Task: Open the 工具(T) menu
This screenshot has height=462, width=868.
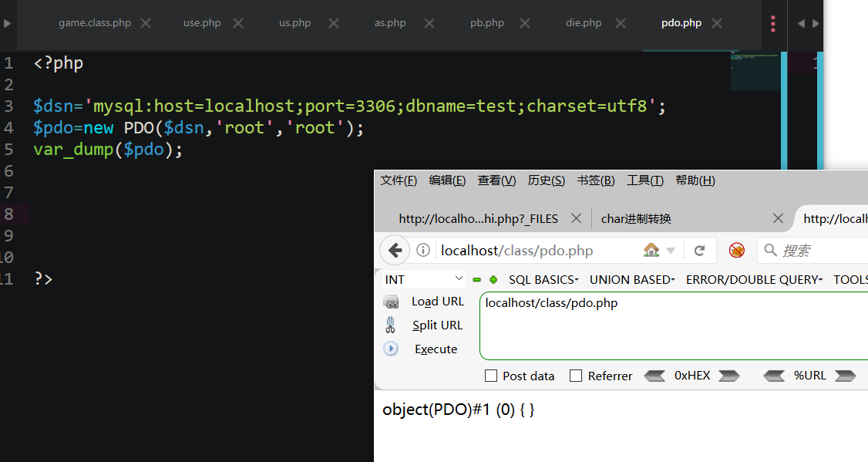Action: 645,180
